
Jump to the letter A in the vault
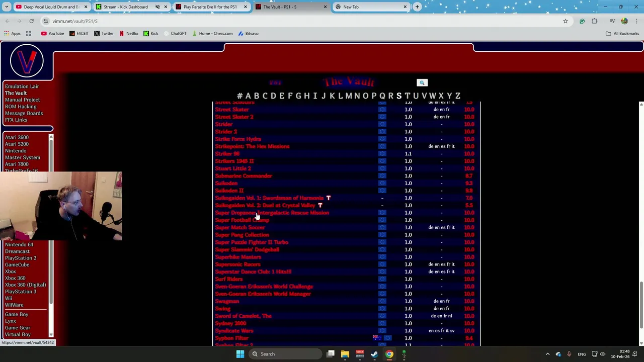click(x=248, y=96)
